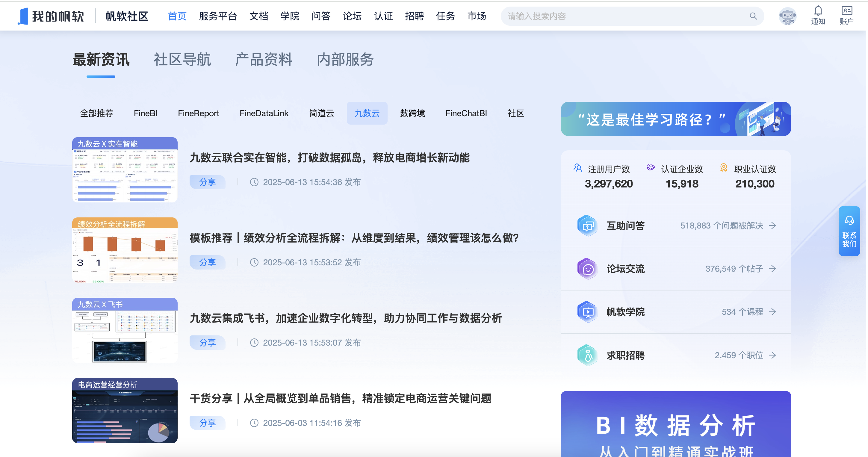Open the user avatar icon
Screen dimensions: 868x457
[x=787, y=16]
